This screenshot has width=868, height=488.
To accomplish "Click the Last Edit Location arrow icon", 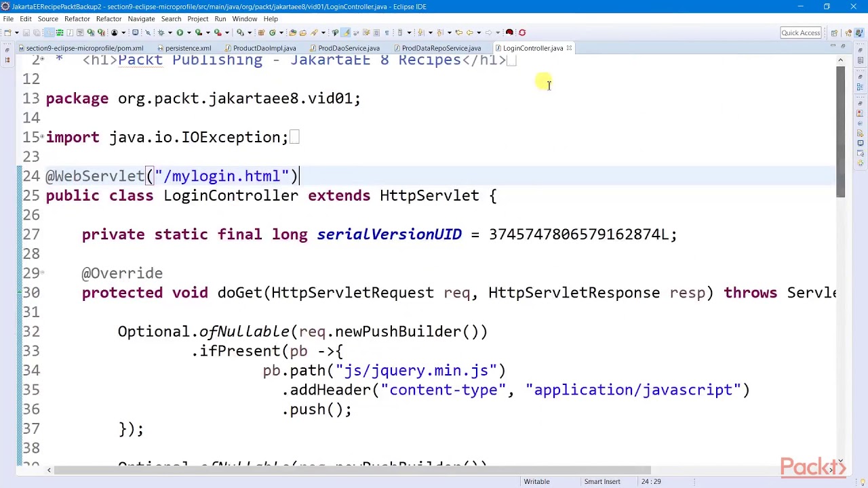I will pos(459,33).
